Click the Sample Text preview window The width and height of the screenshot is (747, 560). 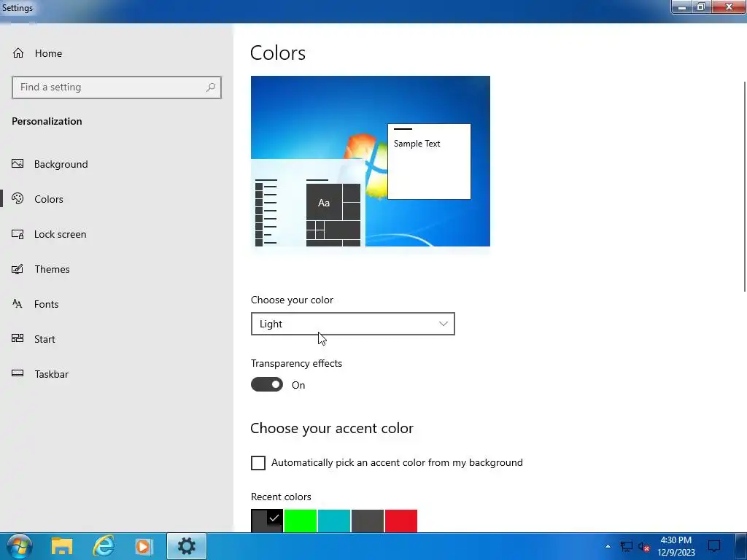point(429,161)
